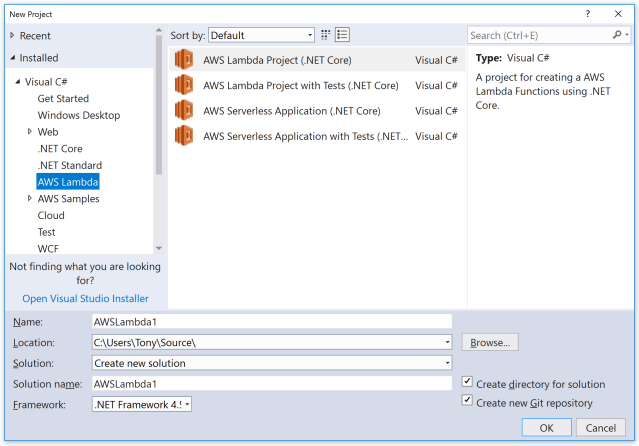Click the search magnifier icon

coord(617,35)
